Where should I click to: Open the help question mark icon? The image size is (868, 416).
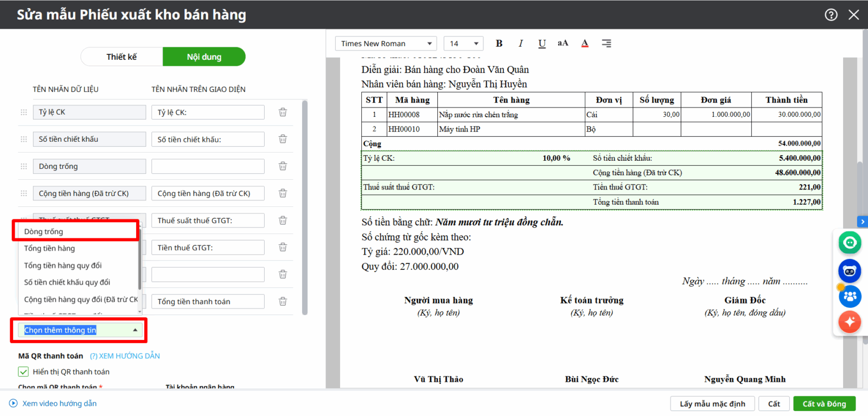[x=831, y=15]
